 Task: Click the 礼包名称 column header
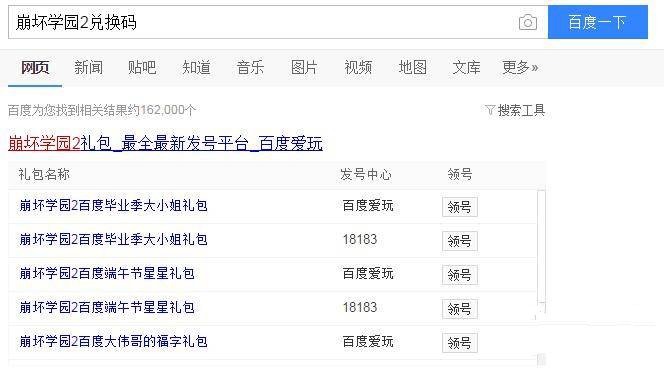point(44,174)
